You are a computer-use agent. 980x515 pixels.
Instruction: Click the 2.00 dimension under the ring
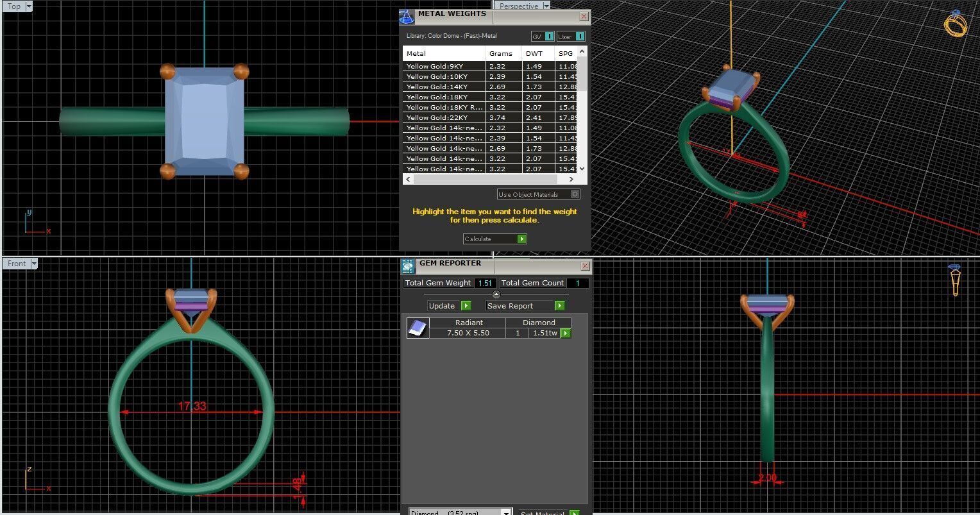(767, 478)
